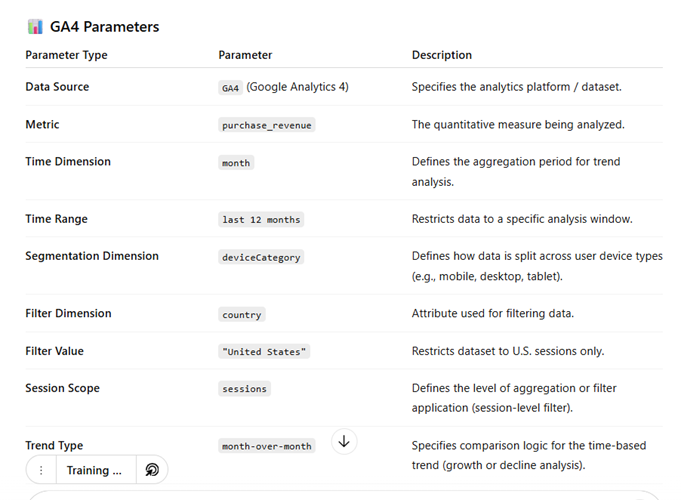Click the Description column header
The width and height of the screenshot is (681, 500).
pos(442,55)
